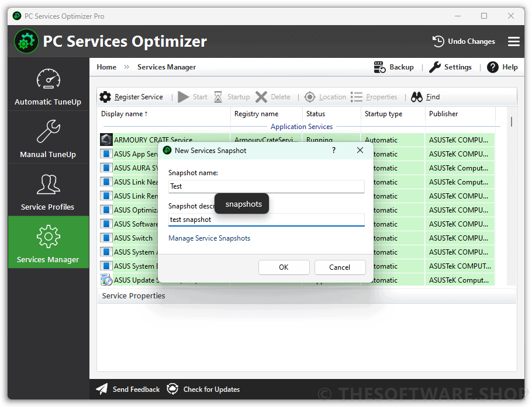Go to Home breadcrumb
Image resolution: width=532 pixels, height=407 pixels.
106,67
